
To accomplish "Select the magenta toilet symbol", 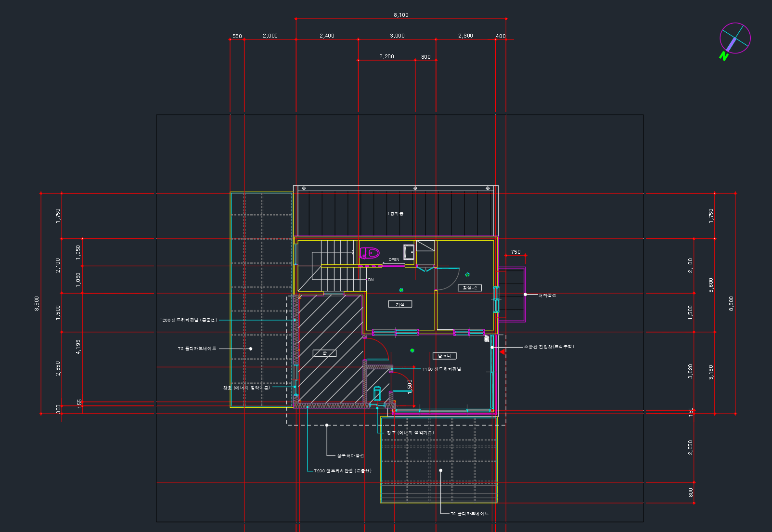I will pos(370,253).
